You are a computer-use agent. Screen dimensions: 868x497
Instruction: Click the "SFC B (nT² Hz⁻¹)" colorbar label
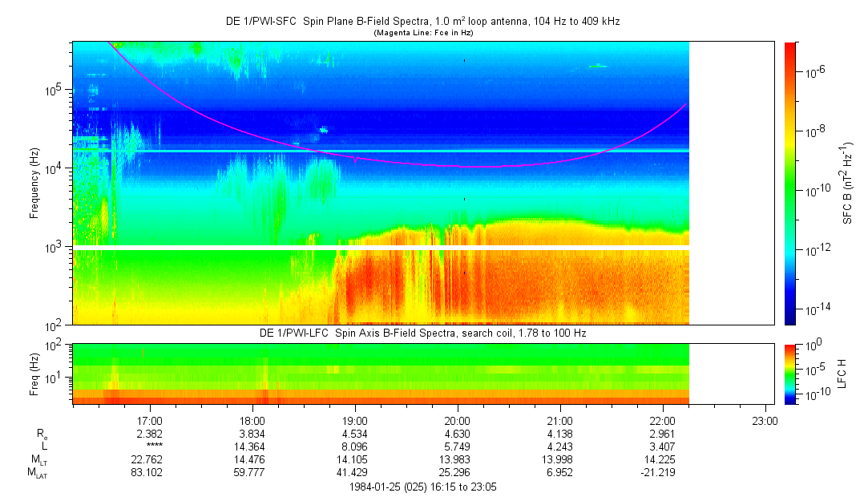tap(848, 183)
